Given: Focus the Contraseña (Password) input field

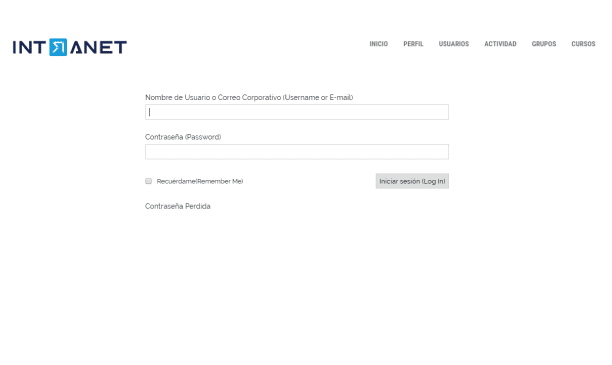Looking at the screenshot, I should point(297,152).
